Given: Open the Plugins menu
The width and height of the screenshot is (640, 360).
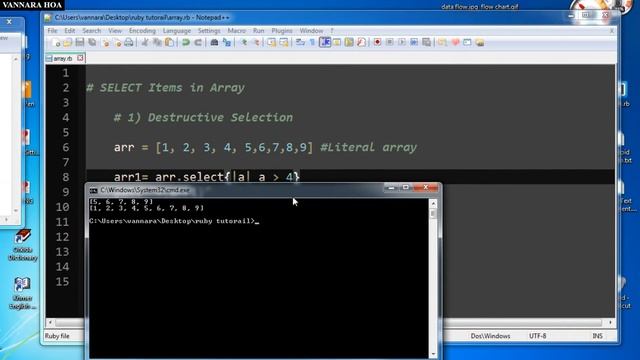Looking at the screenshot, I should tap(282, 31).
